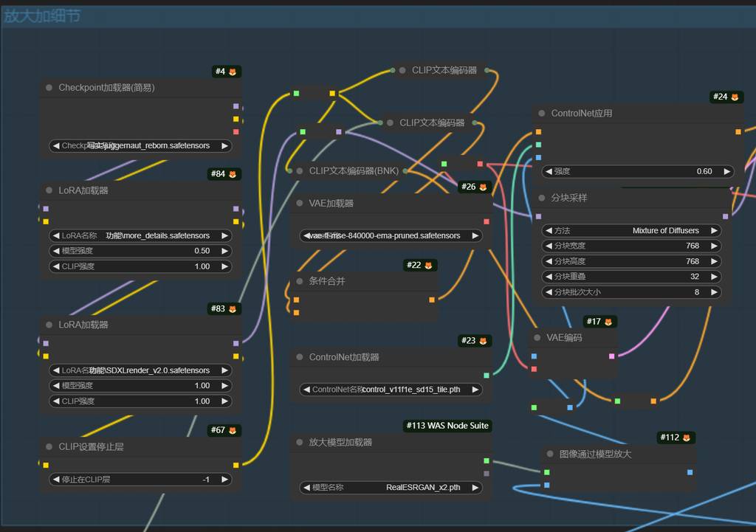
Task: Collapse the Checkpoint加载器(简易) node via its dot
Action: [x=49, y=88]
